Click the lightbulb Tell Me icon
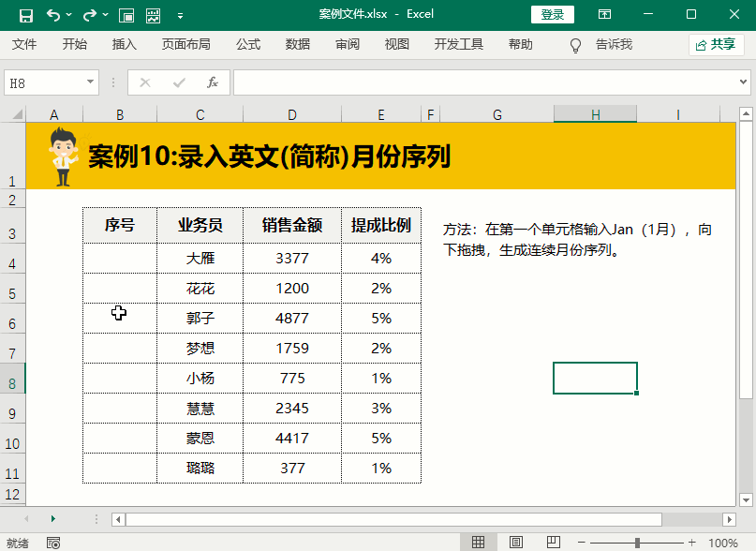Screen dimensions: 756x551 (576, 45)
